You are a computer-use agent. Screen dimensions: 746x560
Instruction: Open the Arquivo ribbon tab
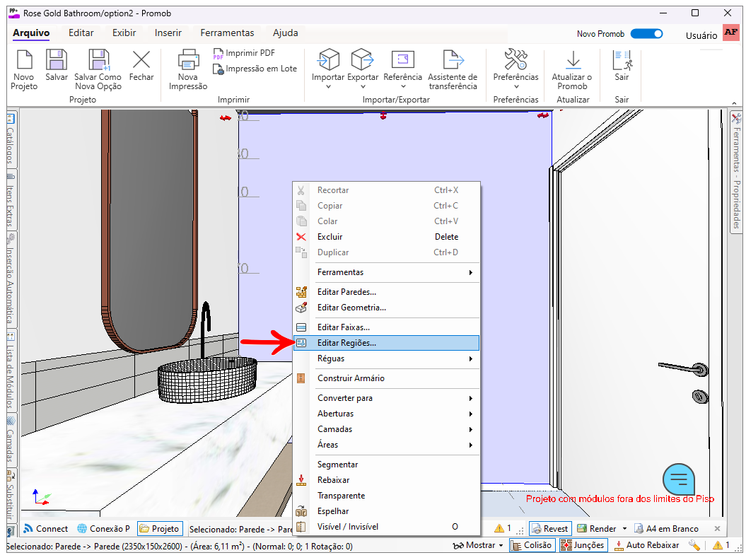point(31,33)
